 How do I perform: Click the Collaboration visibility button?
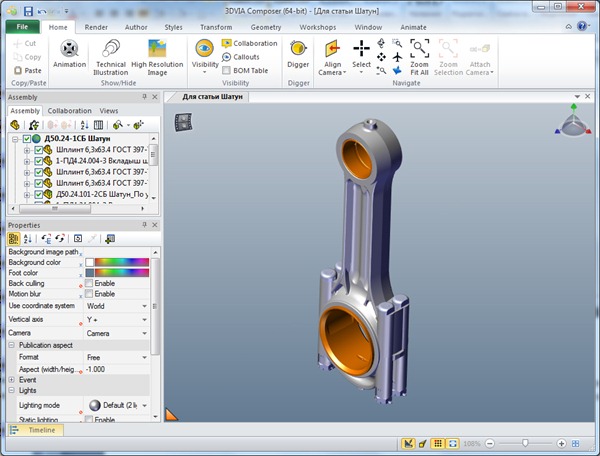coord(249,43)
